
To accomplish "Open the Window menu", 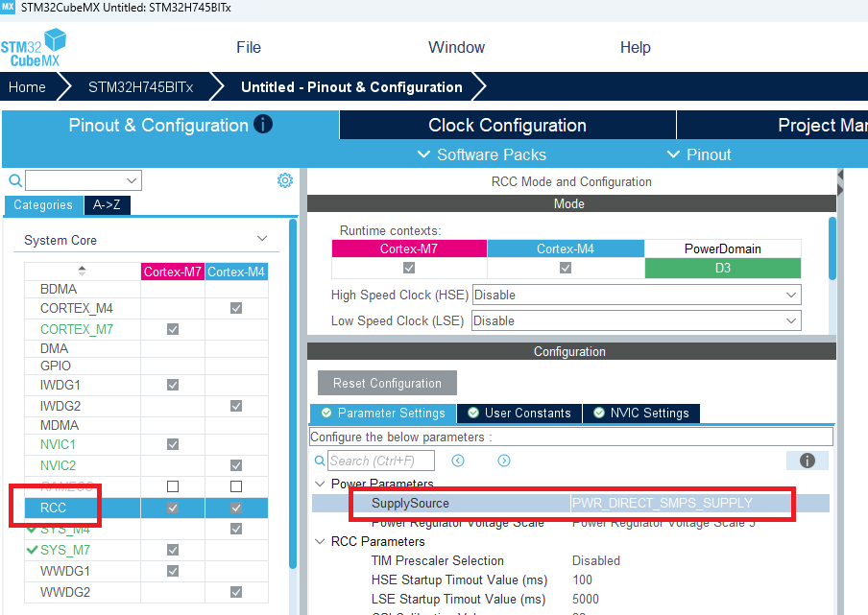I will [456, 48].
